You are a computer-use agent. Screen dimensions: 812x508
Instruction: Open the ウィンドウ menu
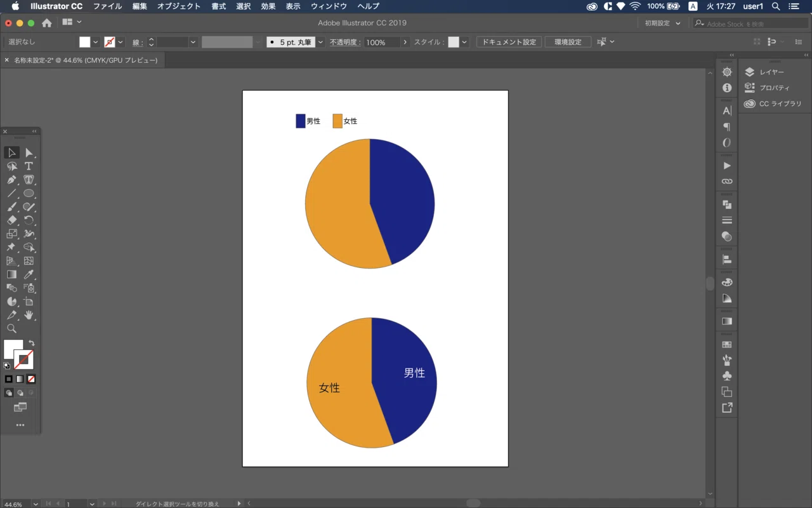329,6
